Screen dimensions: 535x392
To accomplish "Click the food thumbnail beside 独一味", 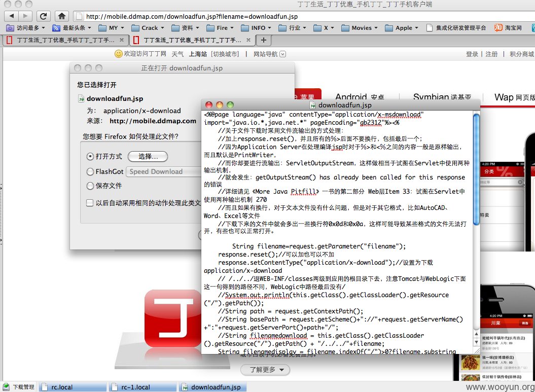I will (x=470, y=362).
